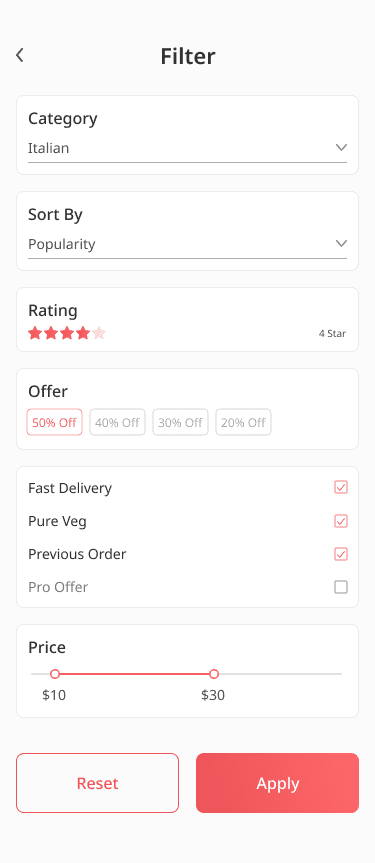Pick the 20% Off offer chip
375x863 pixels.
click(243, 422)
